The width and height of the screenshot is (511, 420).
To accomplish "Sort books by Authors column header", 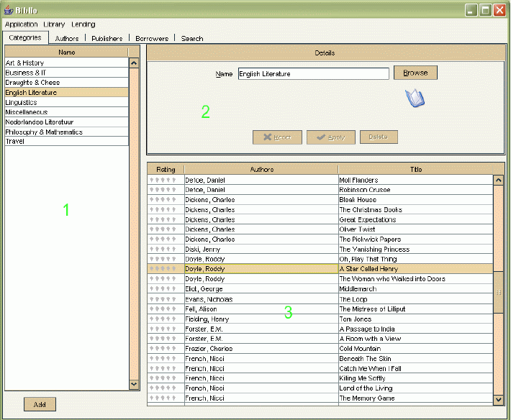I will pos(261,169).
